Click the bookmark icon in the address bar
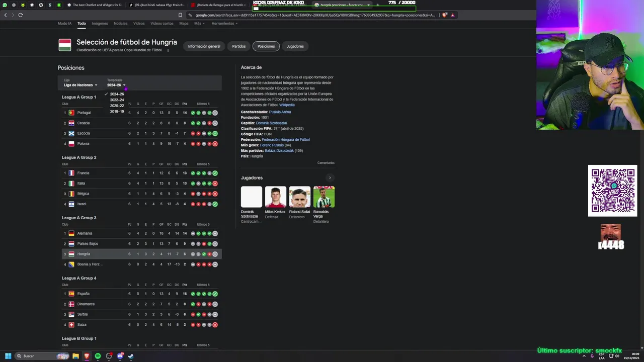 [x=180, y=15]
